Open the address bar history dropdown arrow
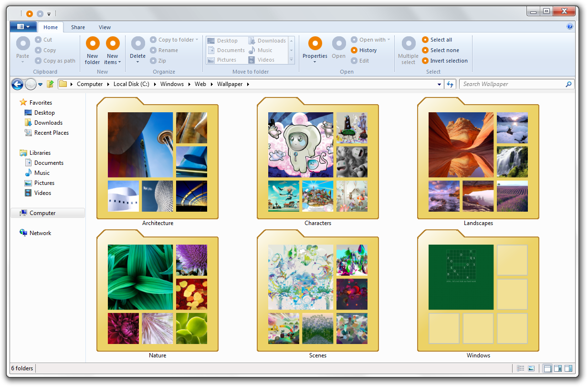This screenshot has width=588, height=387. tap(439, 85)
